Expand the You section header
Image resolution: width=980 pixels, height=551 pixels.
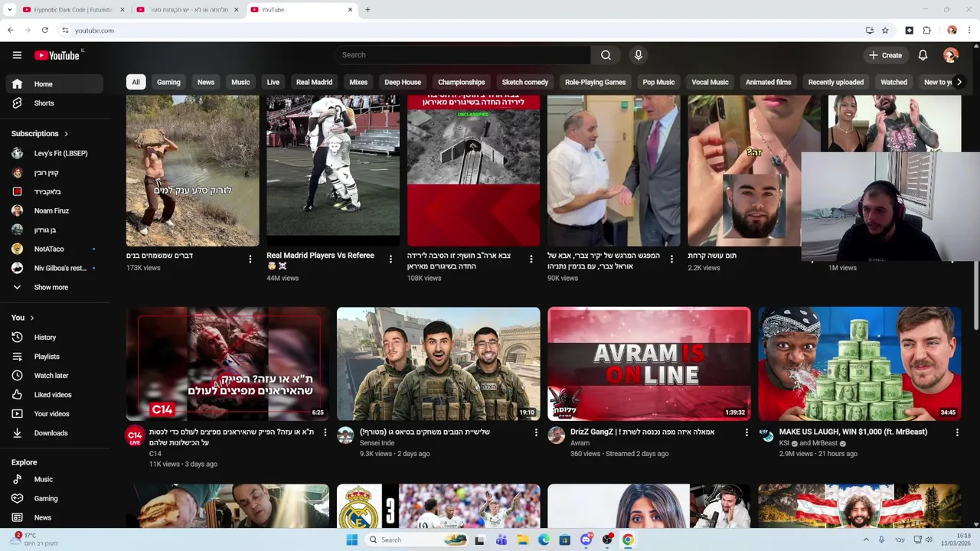coord(23,318)
